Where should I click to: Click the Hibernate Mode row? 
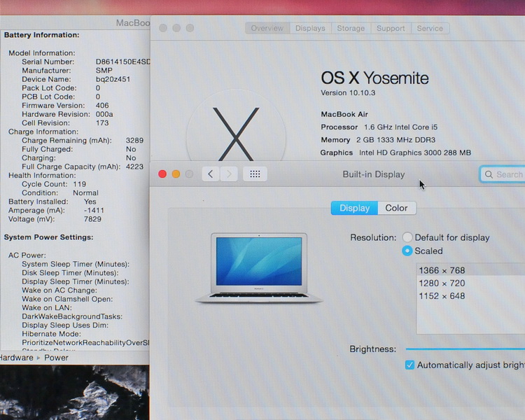[52, 334]
